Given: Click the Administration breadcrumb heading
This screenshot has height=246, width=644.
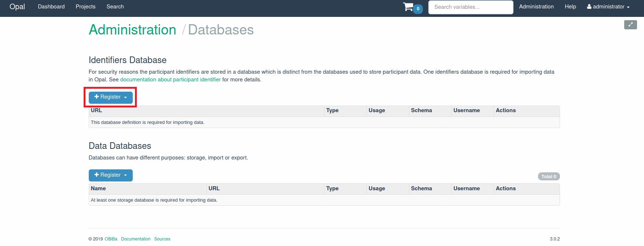Looking at the screenshot, I should pyautogui.click(x=132, y=30).
